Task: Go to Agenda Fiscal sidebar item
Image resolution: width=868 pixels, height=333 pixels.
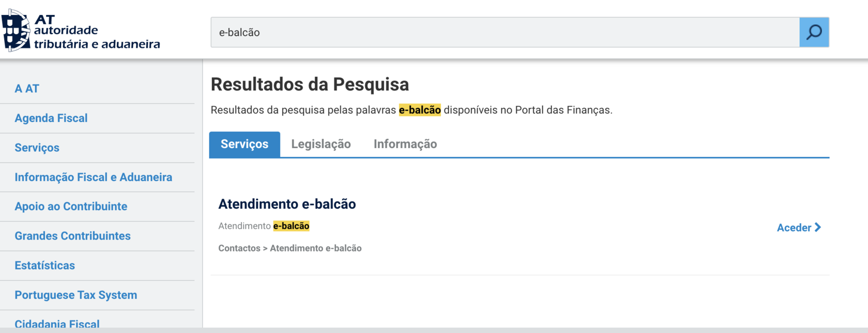Action: click(x=51, y=118)
